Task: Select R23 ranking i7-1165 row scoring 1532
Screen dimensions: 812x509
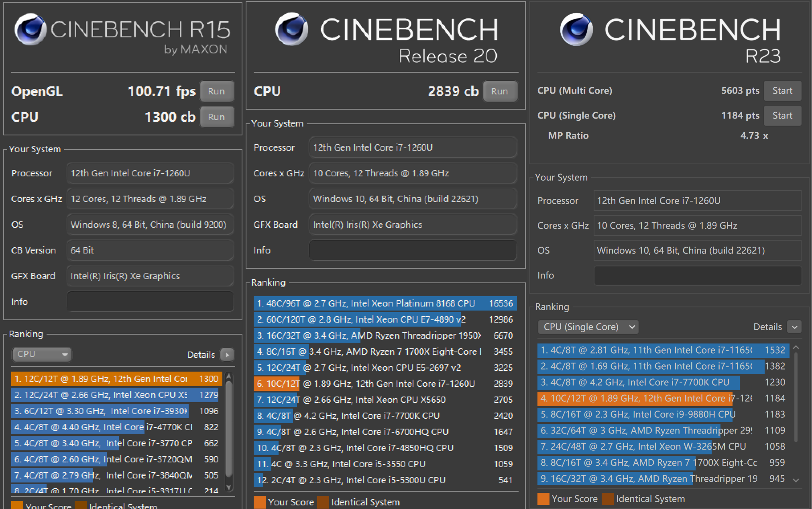Action: [x=663, y=350]
